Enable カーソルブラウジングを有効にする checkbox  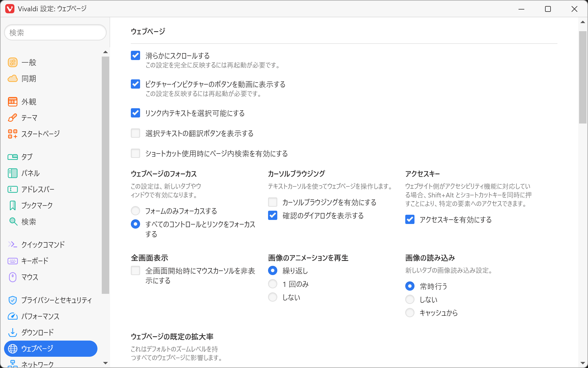point(273,202)
